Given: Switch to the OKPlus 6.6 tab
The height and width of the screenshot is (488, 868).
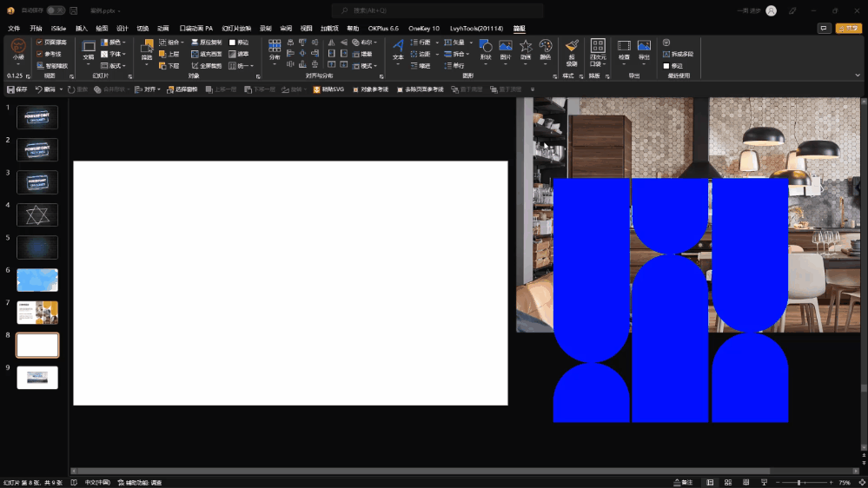Looking at the screenshot, I should (383, 28).
